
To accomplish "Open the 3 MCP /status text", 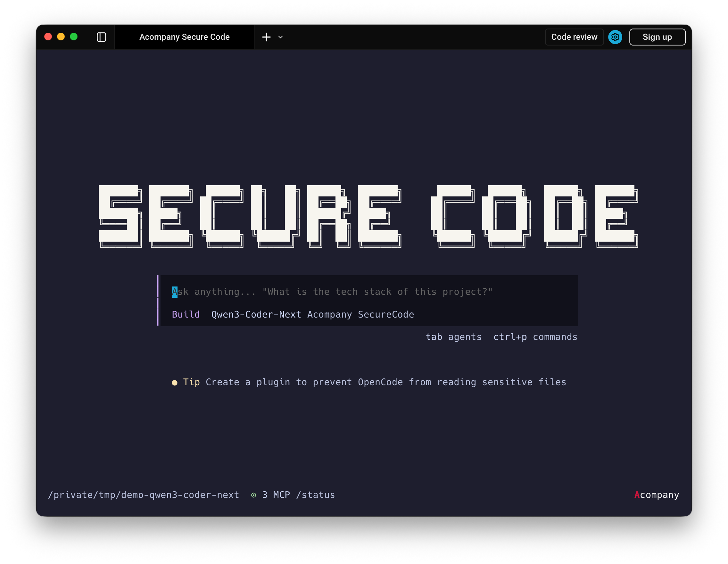I will 298,495.
